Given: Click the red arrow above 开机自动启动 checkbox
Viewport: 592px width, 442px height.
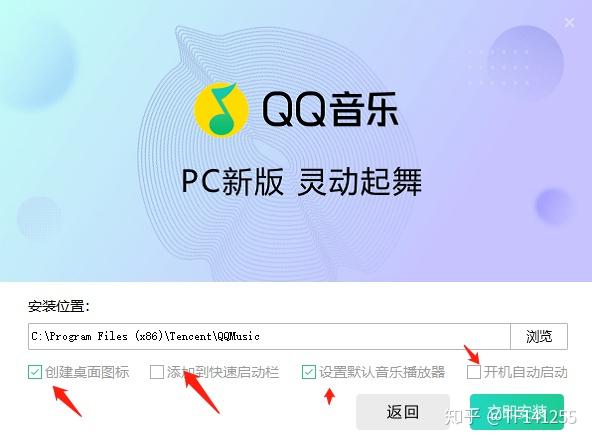Looking at the screenshot, I should click(x=471, y=354).
